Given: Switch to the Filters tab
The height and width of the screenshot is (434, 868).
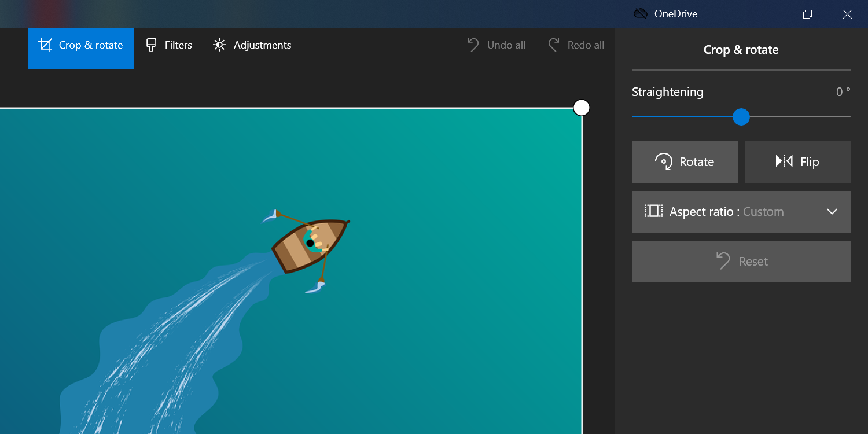Looking at the screenshot, I should coord(168,45).
